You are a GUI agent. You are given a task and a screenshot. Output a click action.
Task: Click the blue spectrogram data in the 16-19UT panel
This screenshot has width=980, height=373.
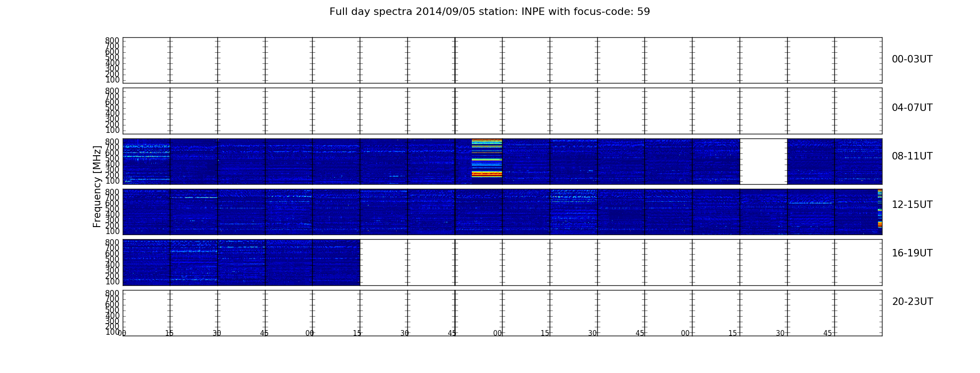tap(241, 262)
